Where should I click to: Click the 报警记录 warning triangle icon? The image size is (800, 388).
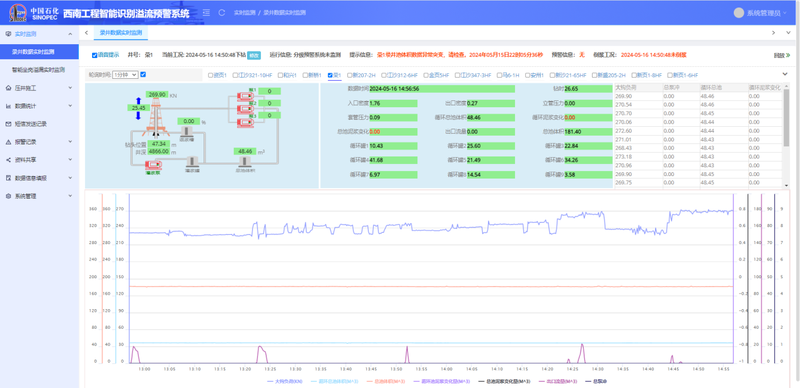click(x=8, y=142)
